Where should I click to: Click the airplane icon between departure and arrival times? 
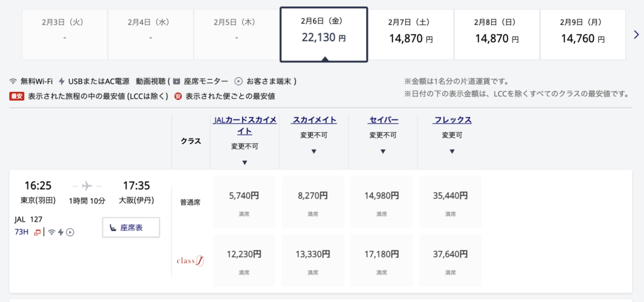pyautogui.click(x=86, y=186)
